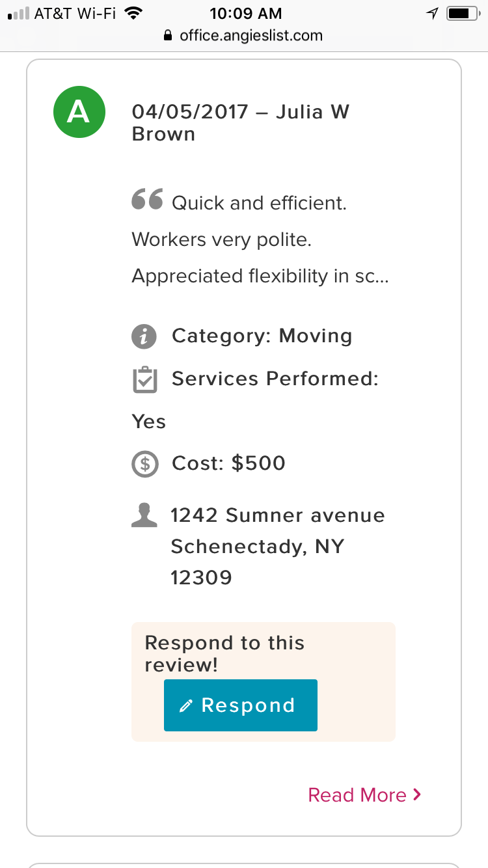Viewport: 488px width, 868px height.
Task: Tap the Cost: $500 text
Action: click(228, 463)
